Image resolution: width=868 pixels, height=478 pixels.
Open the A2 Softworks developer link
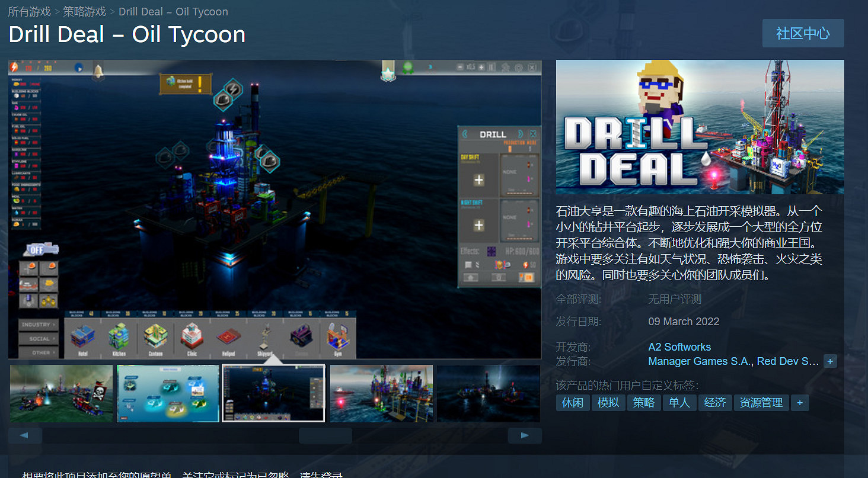[x=679, y=347]
